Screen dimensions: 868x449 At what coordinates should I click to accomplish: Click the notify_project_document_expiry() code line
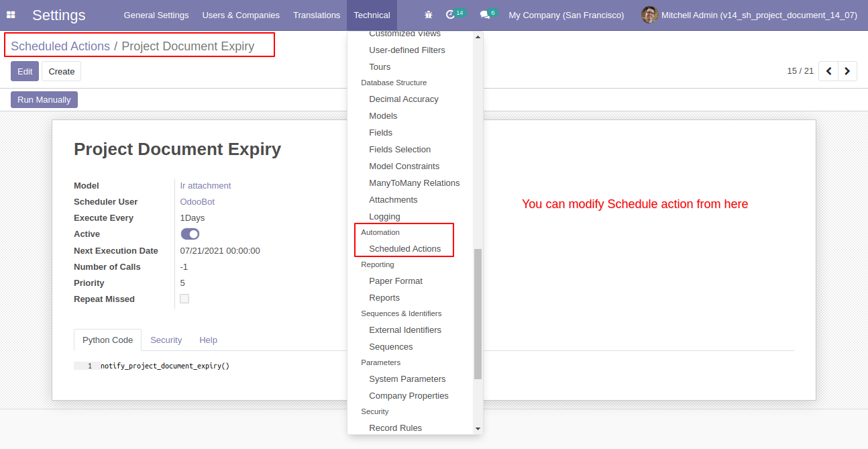pyautogui.click(x=165, y=366)
